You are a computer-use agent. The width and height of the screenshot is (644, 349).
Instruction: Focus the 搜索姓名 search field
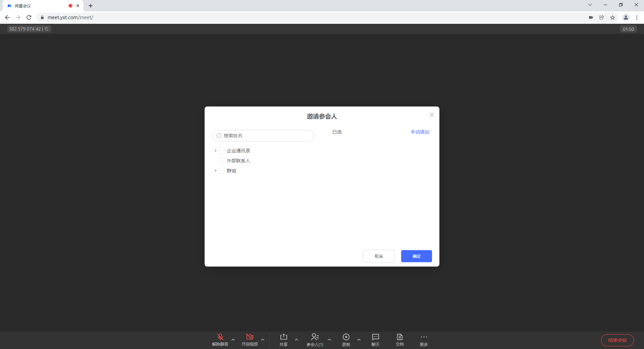(267, 136)
